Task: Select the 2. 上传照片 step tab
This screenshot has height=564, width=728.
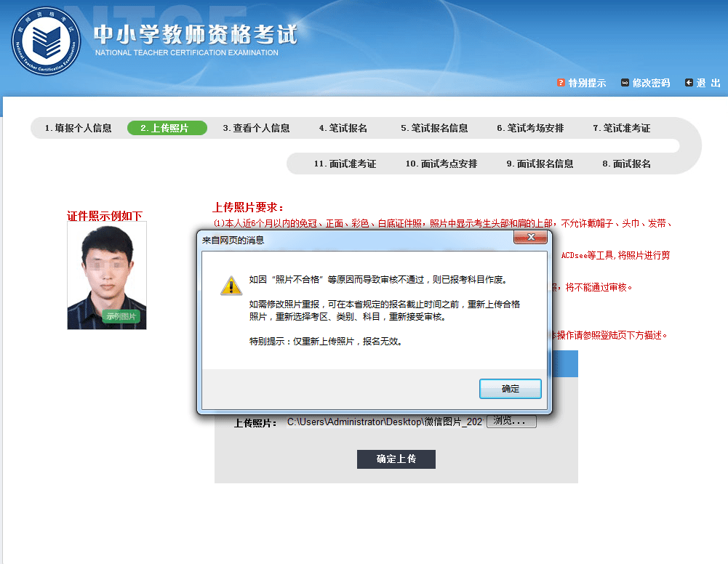Action: pyautogui.click(x=167, y=128)
